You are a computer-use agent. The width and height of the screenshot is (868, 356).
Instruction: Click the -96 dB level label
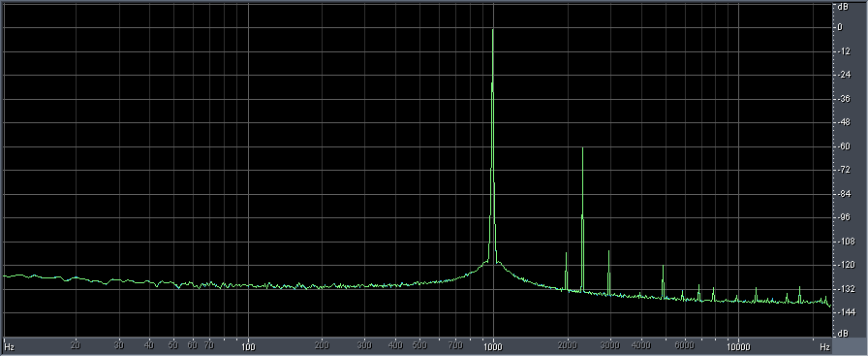843,218
